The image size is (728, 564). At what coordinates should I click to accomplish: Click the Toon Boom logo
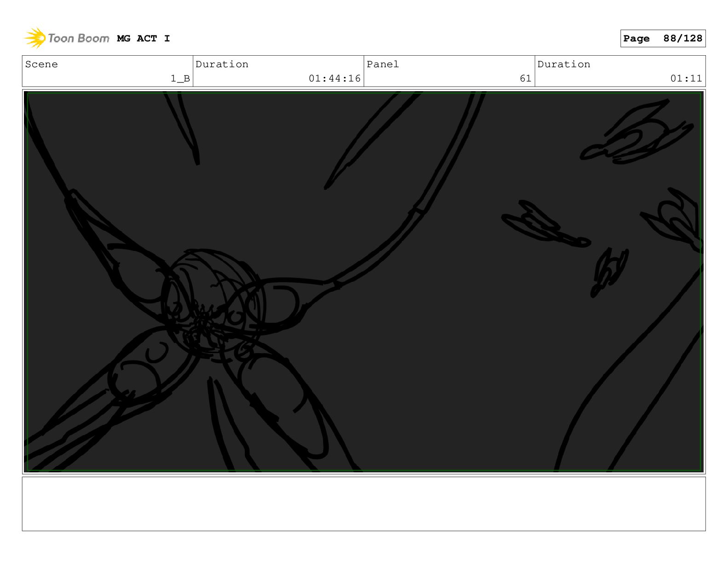tap(66, 38)
